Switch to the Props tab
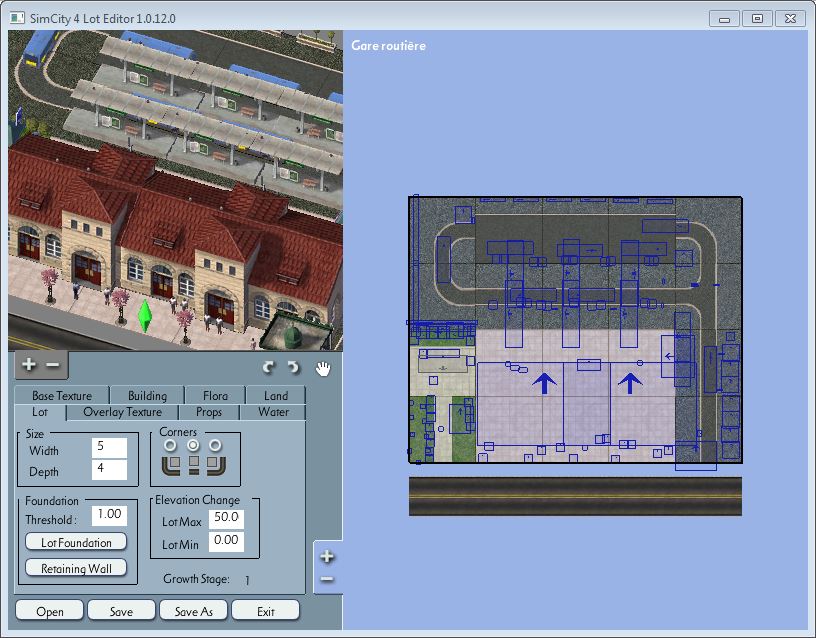 pyautogui.click(x=209, y=412)
